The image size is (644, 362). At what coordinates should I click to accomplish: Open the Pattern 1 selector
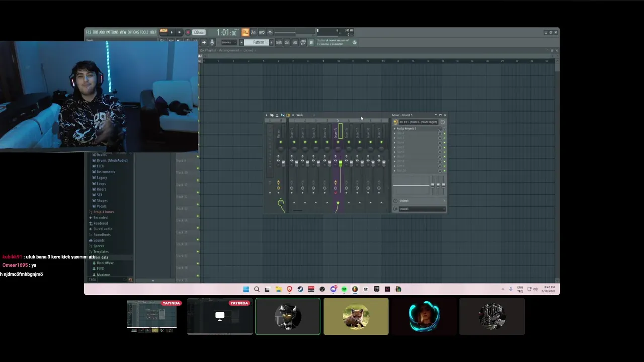256,42
